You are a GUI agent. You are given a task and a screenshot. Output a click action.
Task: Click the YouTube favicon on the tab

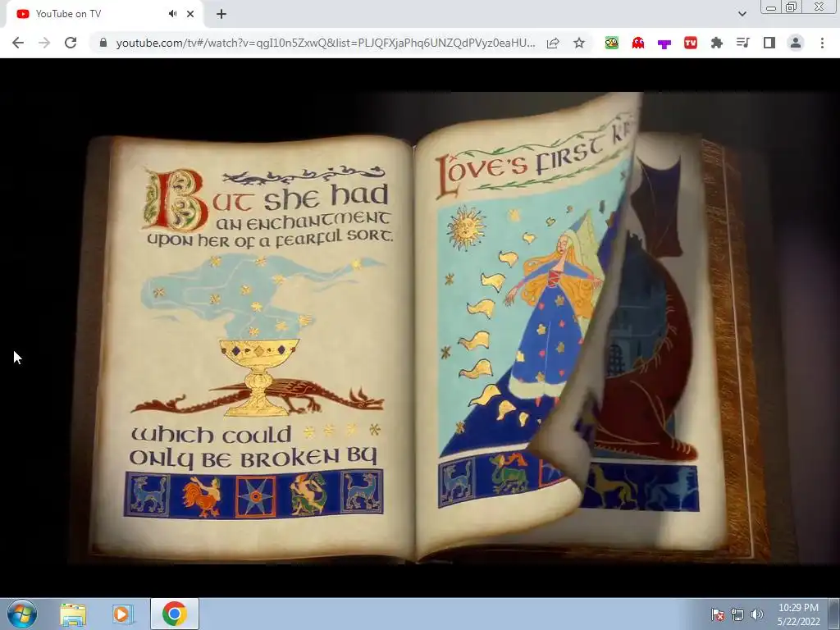[22, 14]
